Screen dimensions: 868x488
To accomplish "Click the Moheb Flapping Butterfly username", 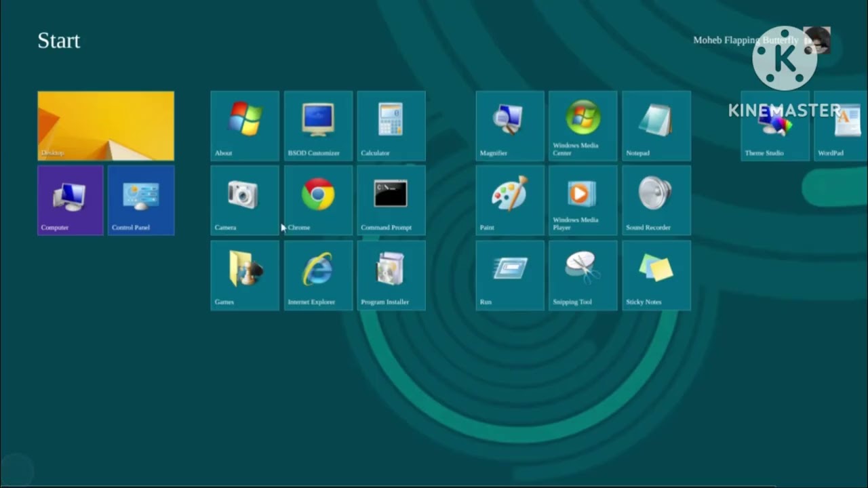I will pos(745,40).
